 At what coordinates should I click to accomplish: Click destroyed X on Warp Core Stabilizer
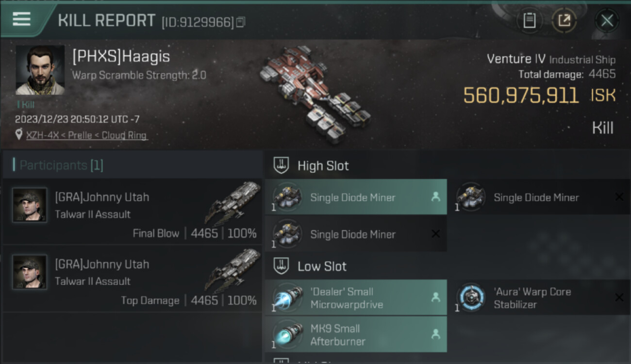pyautogui.click(x=619, y=298)
